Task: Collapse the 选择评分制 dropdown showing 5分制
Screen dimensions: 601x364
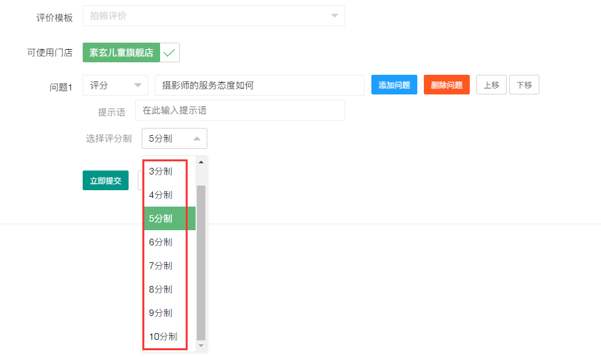Action: pyautogui.click(x=174, y=138)
